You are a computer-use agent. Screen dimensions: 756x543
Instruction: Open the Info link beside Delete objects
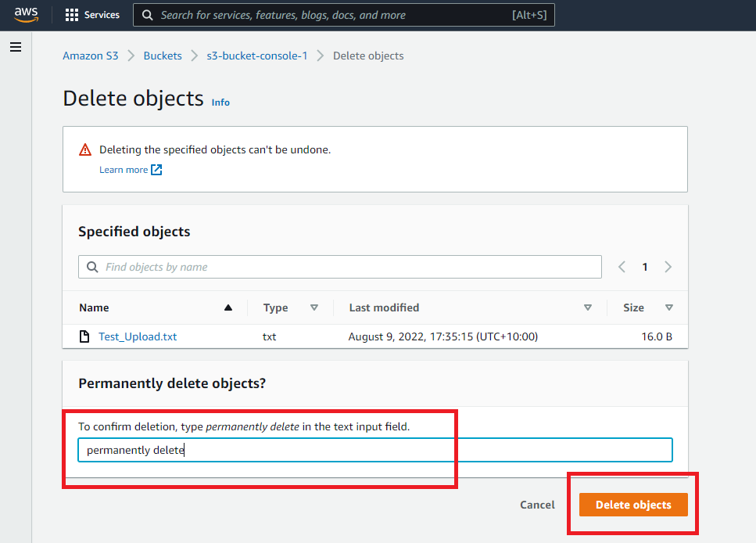click(x=220, y=102)
